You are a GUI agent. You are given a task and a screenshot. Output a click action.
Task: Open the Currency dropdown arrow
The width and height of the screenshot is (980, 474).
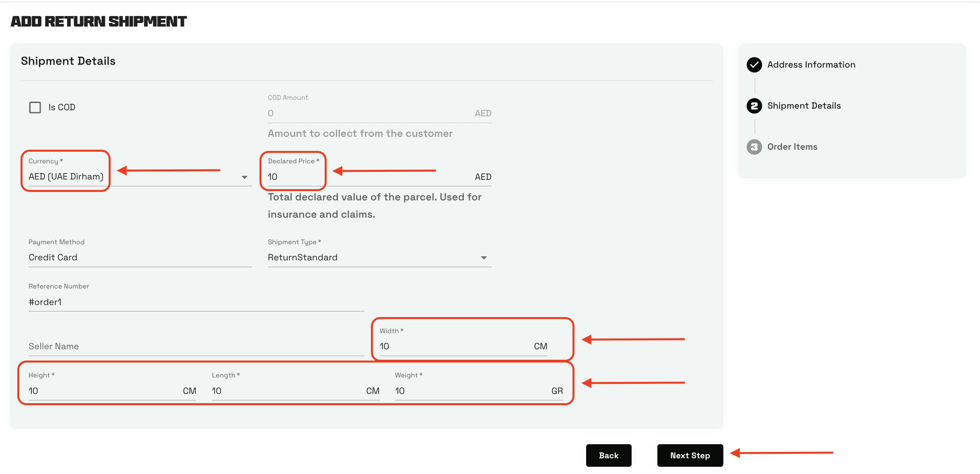[x=244, y=177]
